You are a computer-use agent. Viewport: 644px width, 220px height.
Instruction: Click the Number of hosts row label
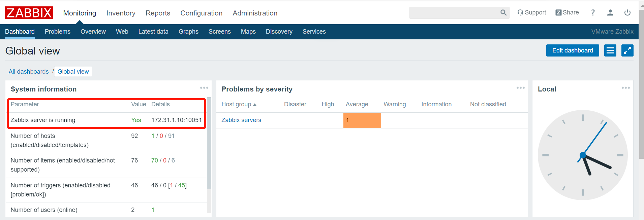tap(50, 140)
